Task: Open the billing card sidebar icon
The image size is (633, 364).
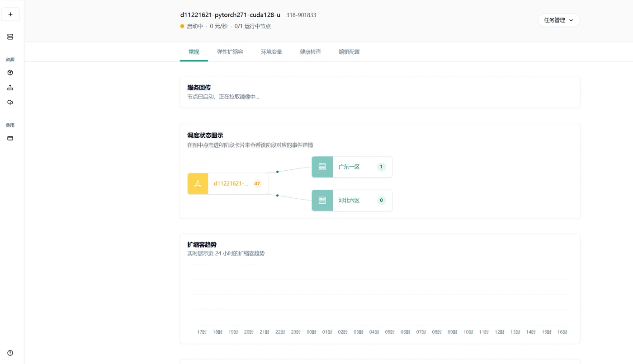Action: click(10, 138)
